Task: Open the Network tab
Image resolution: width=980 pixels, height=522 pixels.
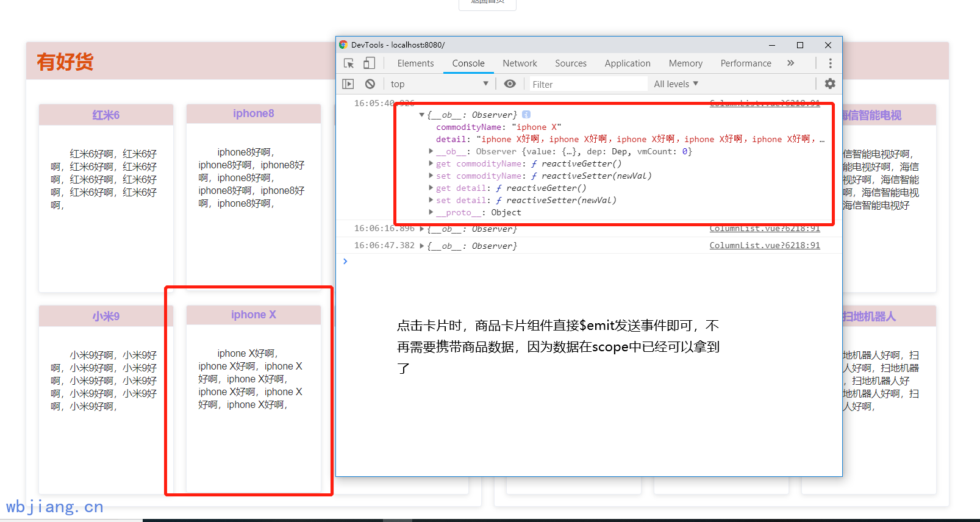Action: point(520,63)
